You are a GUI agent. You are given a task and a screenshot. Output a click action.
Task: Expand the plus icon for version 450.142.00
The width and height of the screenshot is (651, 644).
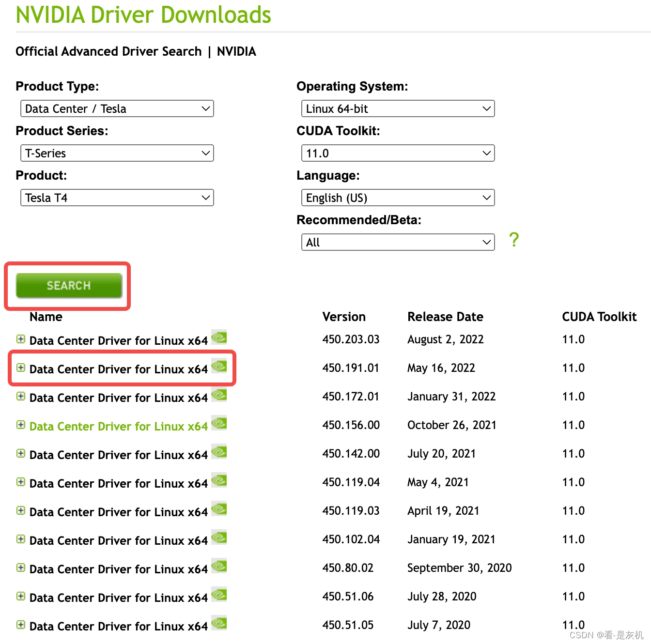[x=21, y=453]
